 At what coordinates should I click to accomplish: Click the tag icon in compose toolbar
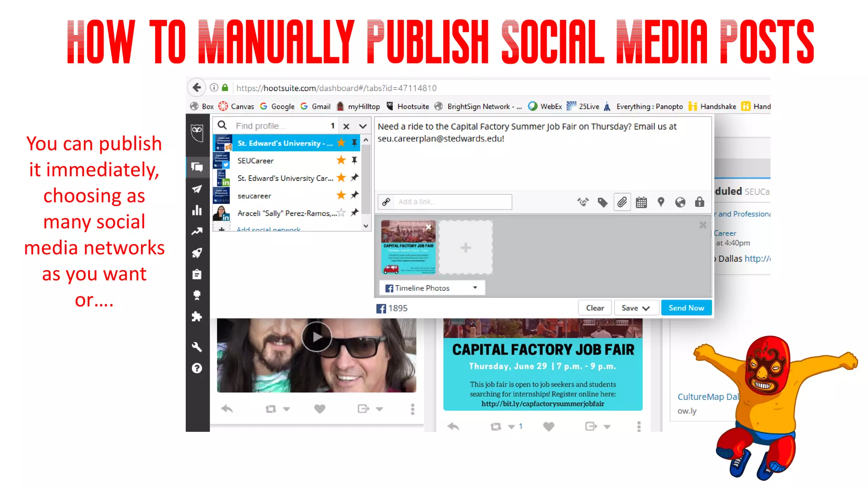[x=602, y=202]
